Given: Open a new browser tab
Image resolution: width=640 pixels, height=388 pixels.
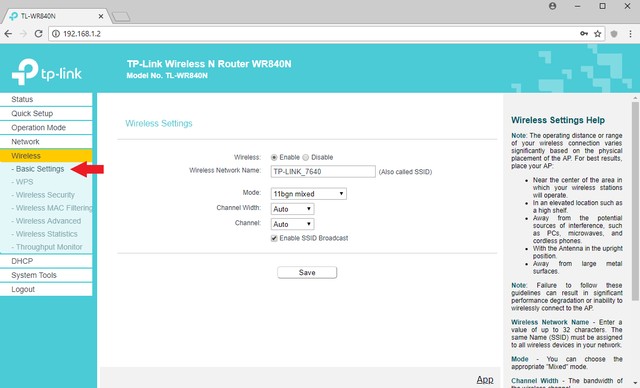Looking at the screenshot, I should [x=121, y=17].
